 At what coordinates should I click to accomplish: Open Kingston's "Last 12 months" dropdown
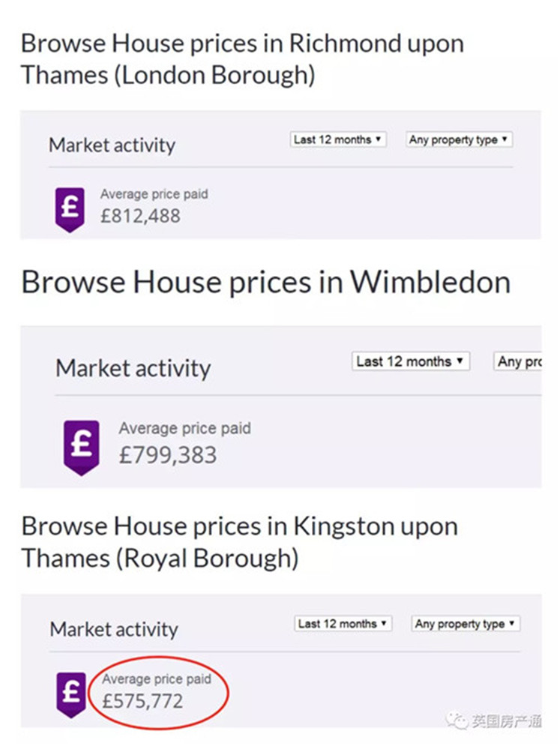343,623
